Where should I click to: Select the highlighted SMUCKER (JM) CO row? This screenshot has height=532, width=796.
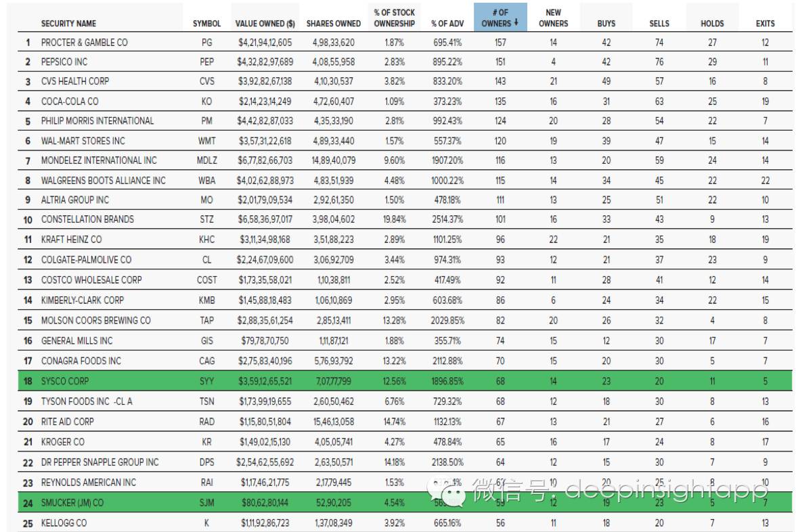coord(271,503)
